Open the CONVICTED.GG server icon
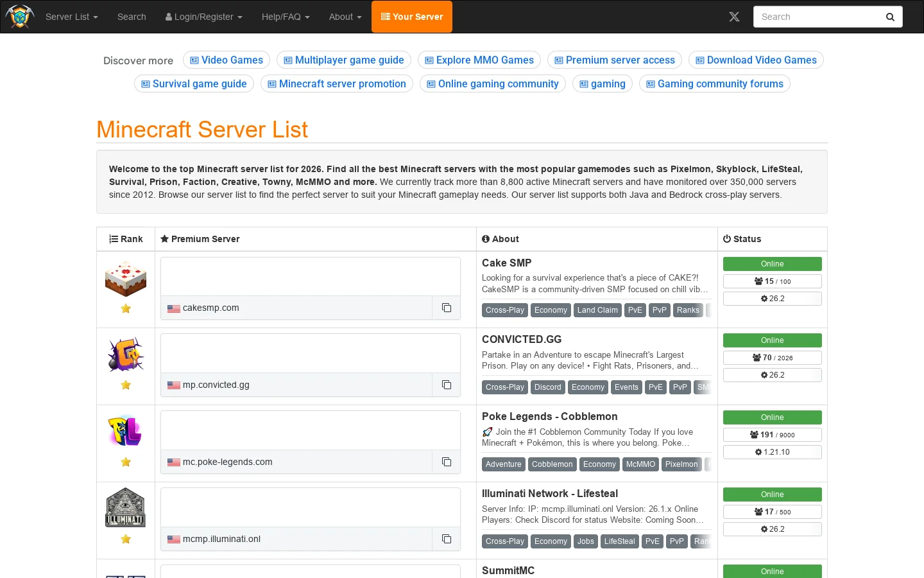The image size is (924, 578). [126, 355]
